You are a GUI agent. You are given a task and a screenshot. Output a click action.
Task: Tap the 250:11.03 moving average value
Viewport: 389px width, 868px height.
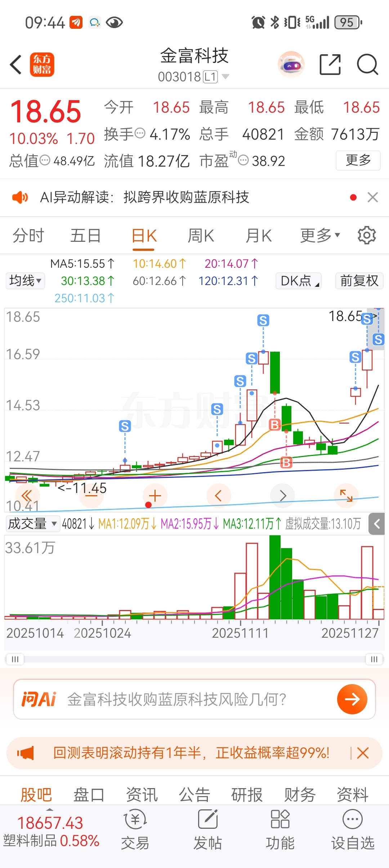coord(84,298)
